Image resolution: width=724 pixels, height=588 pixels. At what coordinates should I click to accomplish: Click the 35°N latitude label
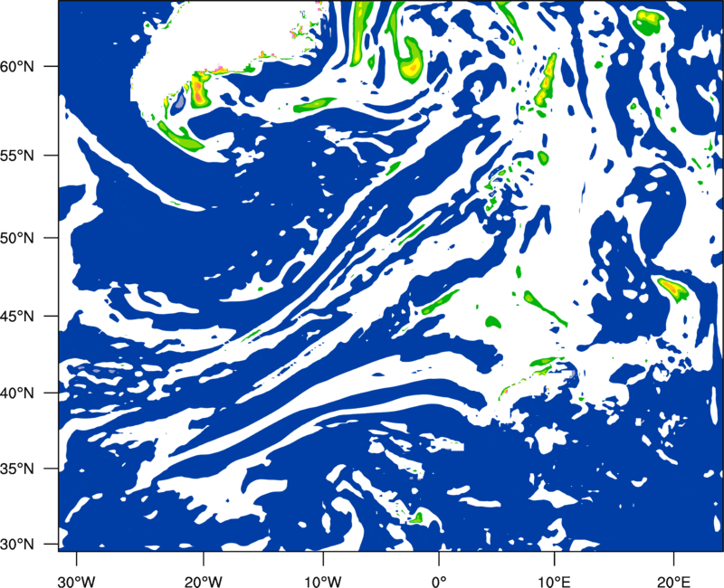pyautogui.click(x=17, y=469)
